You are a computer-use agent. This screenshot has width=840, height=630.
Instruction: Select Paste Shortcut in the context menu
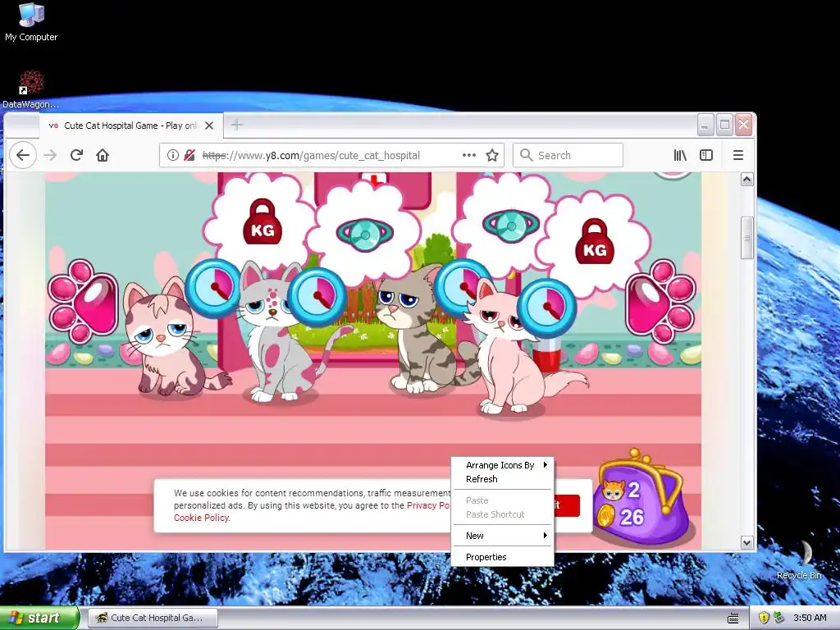tap(503, 514)
